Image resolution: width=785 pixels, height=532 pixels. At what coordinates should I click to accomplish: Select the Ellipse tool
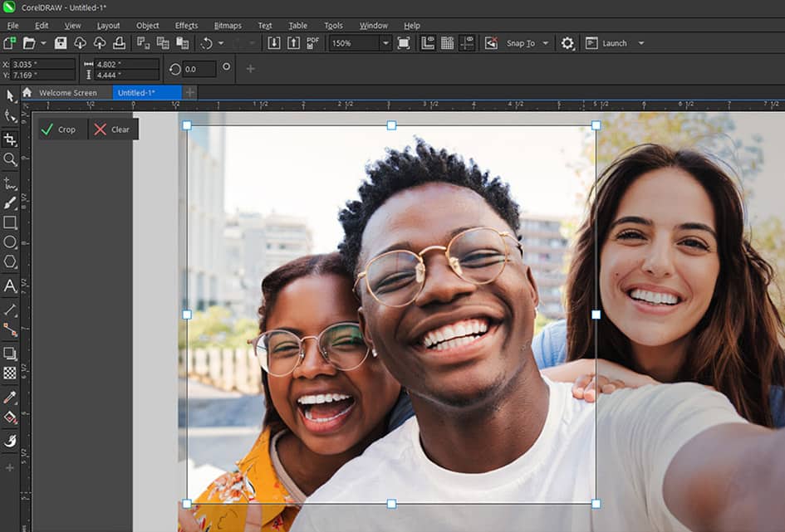point(10,242)
